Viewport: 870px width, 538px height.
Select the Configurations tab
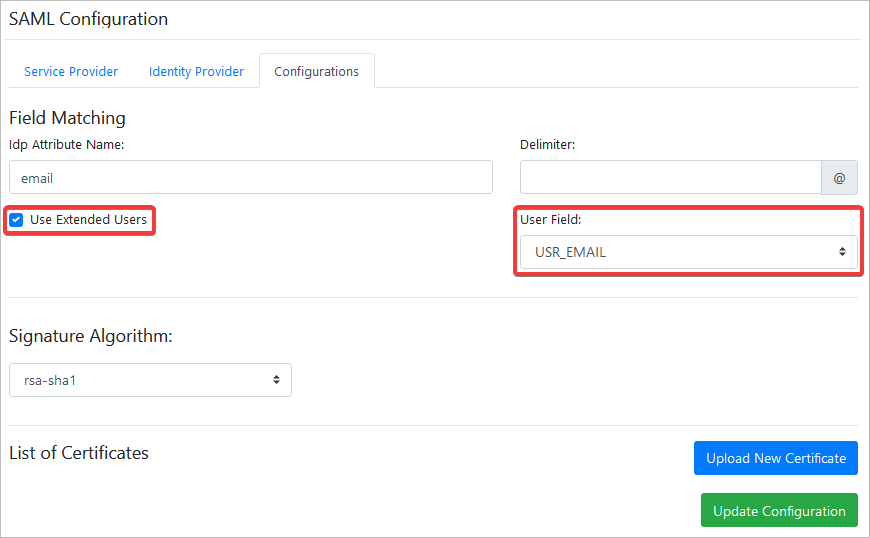pyautogui.click(x=316, y=72)
